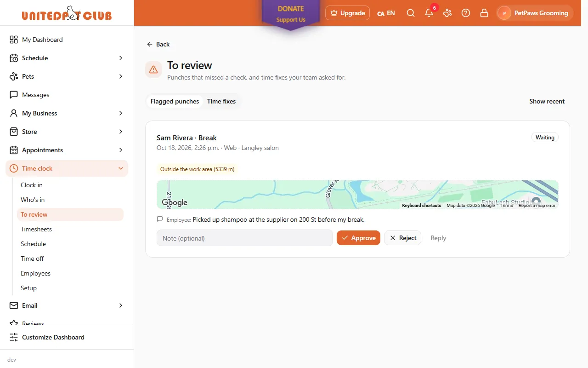Click the Pets paw icon in sidebar
The height and width of the screenshot is (368, 588).
(x=14, y=76)
